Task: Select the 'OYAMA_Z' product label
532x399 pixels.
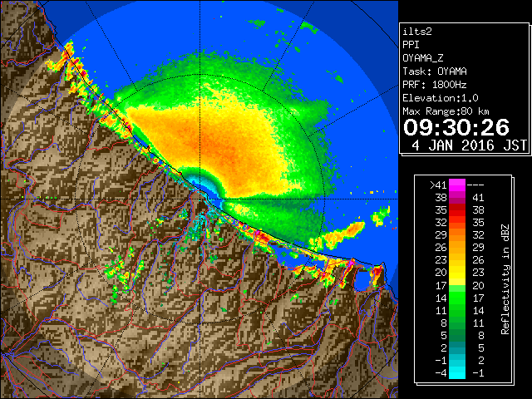Action: pyautogui.click(x=423, y=58)
